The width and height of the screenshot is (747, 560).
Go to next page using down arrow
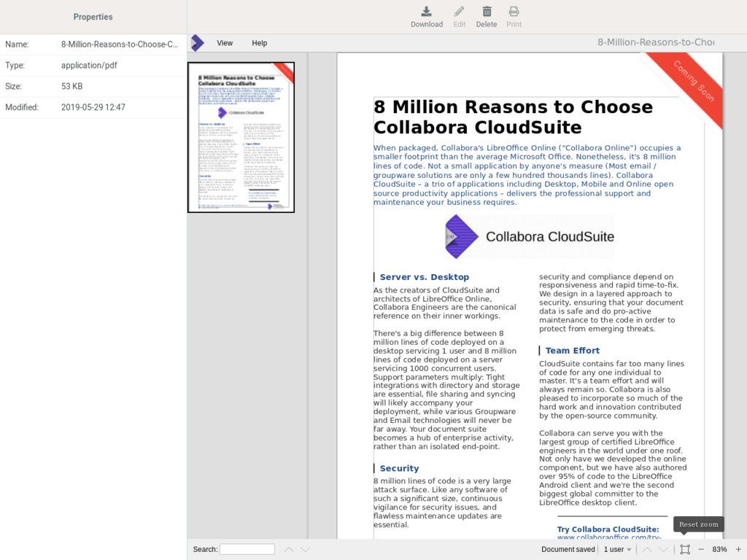(x=663, y=549)
